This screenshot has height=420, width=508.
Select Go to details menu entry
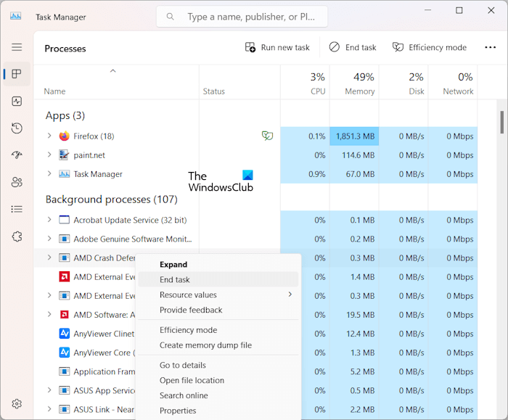click(x=184, y=365)
